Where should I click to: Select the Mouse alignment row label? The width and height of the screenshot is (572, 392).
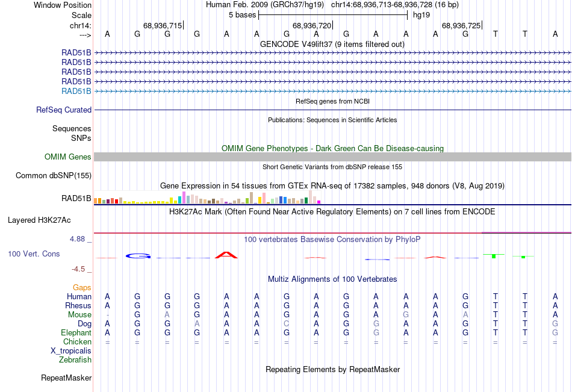coord(79,314)
